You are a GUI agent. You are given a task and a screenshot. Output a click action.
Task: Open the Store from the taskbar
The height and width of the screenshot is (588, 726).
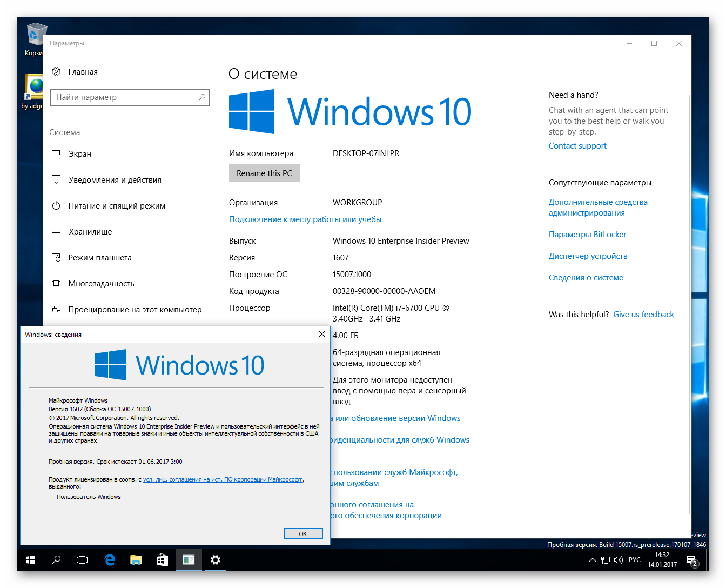[162, 560]
